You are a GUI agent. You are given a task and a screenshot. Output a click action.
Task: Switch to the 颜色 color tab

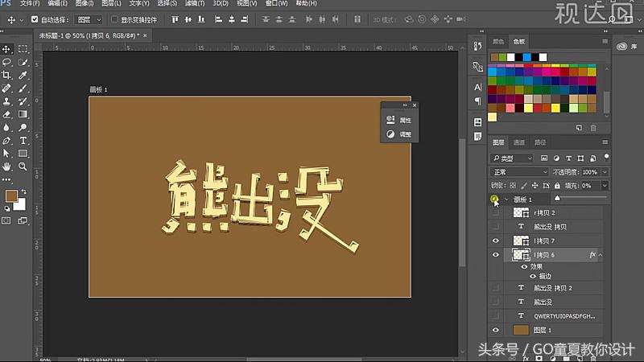[x=498, y=42]
